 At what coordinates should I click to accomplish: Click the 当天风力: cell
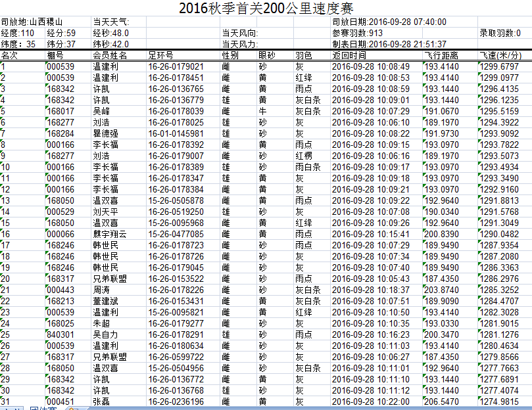click(x=240, y=45)
